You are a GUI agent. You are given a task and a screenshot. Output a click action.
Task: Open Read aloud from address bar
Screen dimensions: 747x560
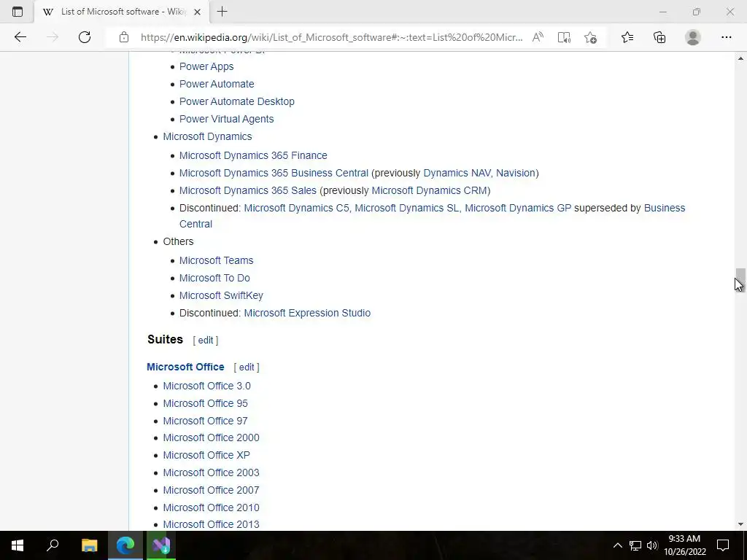pyautogui.click(x=538, y=37)
